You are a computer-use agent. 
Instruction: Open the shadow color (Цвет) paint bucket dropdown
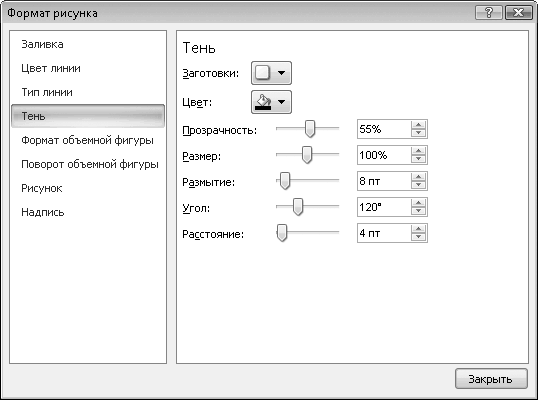coord(271,102)
